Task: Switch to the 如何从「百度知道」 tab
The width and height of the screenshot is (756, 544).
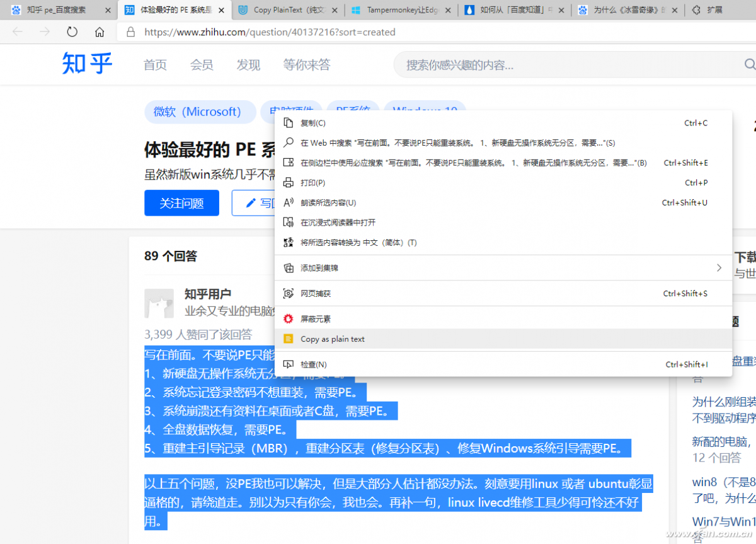Action: tap(515, 10)
